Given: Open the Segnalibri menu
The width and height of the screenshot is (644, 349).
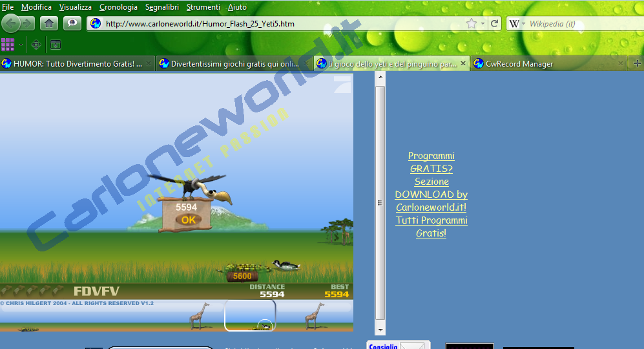Looking at the screenshot, I should tap(162, 7).
